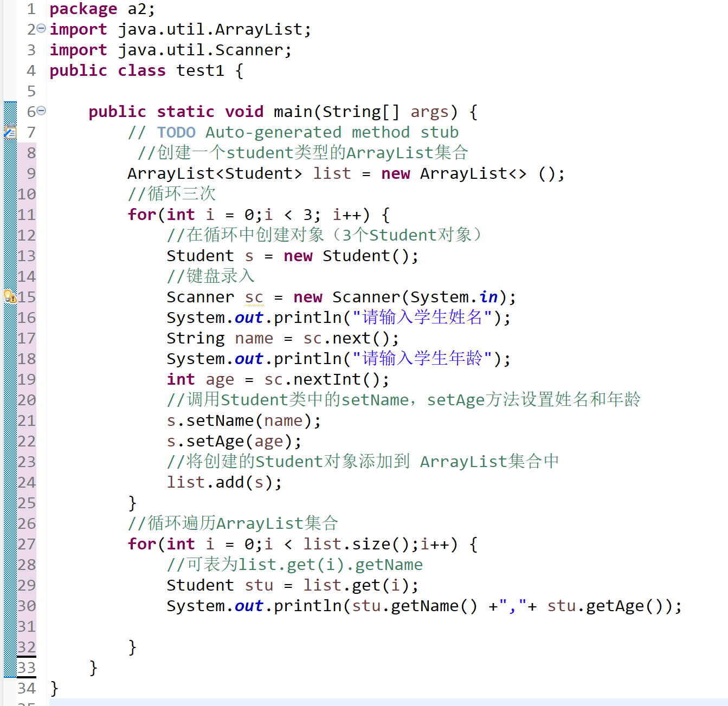Click 'i < 3;' loop condition
The image size is (728, 706).
293,215
